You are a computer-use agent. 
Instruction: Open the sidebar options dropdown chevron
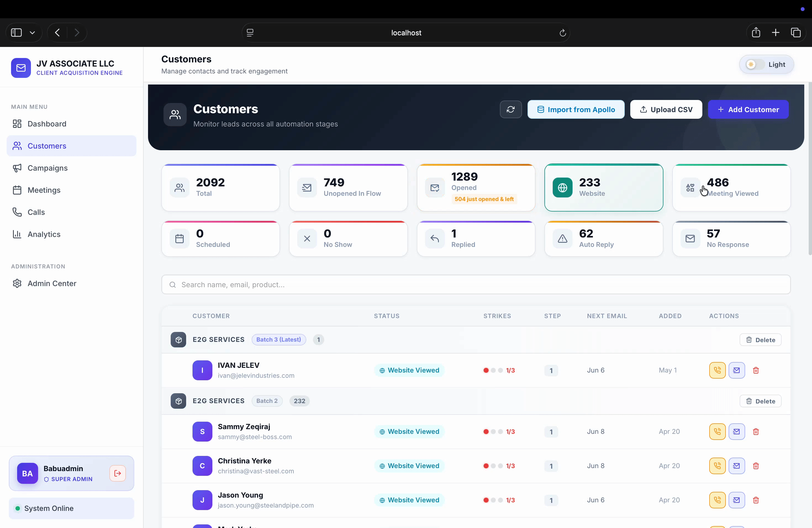click(32, 33)
